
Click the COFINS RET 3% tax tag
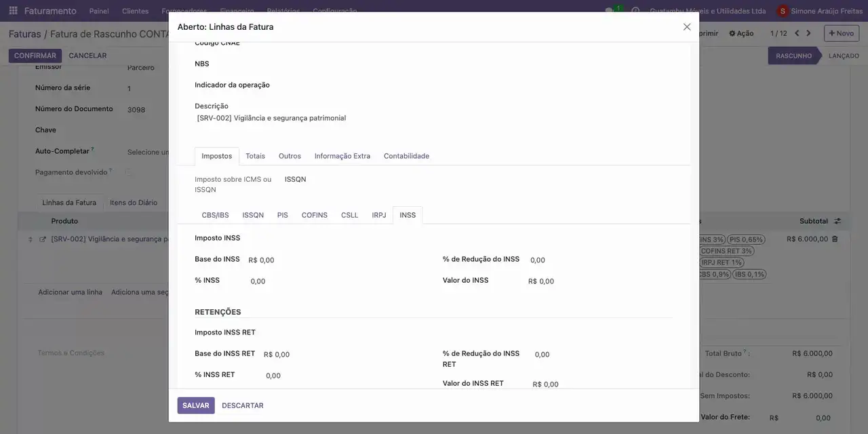pos(726,251)
